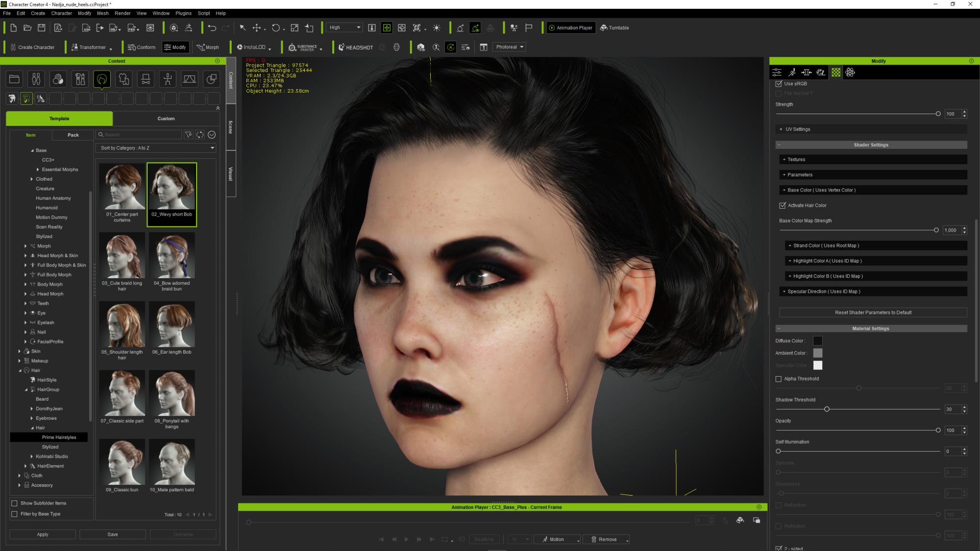The image size is (980, 551).
Task: Expand Parameters shader section
Action: 873,175
